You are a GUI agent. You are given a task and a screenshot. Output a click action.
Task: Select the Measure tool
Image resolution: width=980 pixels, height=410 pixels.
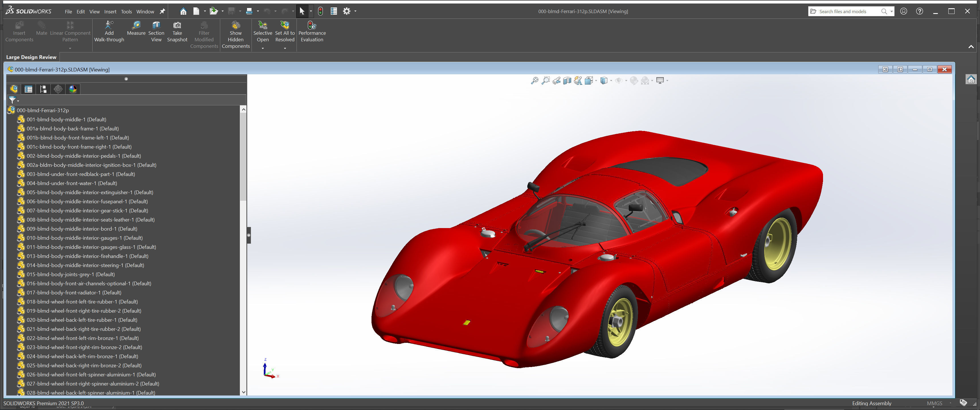tap(136, 28)
